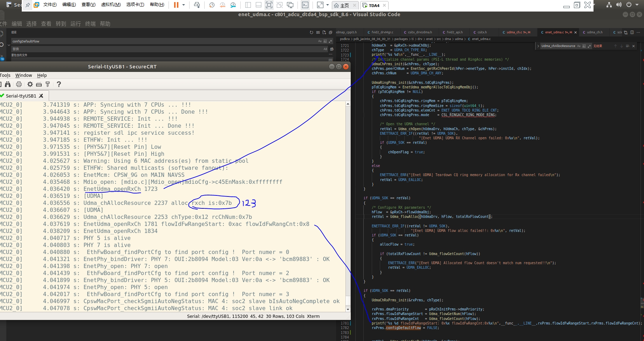The height and width of the screenshot is (341, 644).
Task: Enable whole word match toggle
Action: 325,41
